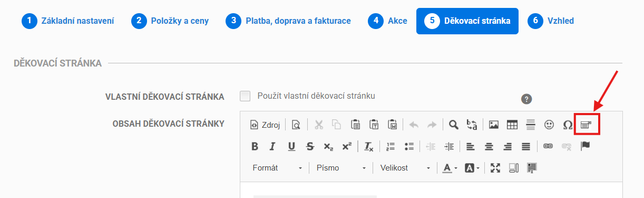Open the Písmo font dropdown
The image size is (644, 198).
[x=341, y=168]
